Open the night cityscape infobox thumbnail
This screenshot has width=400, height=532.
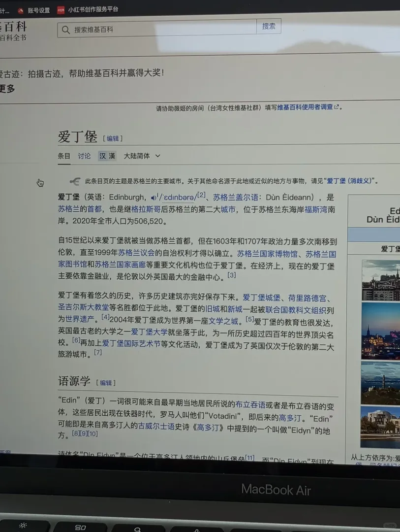pos(381,331)
